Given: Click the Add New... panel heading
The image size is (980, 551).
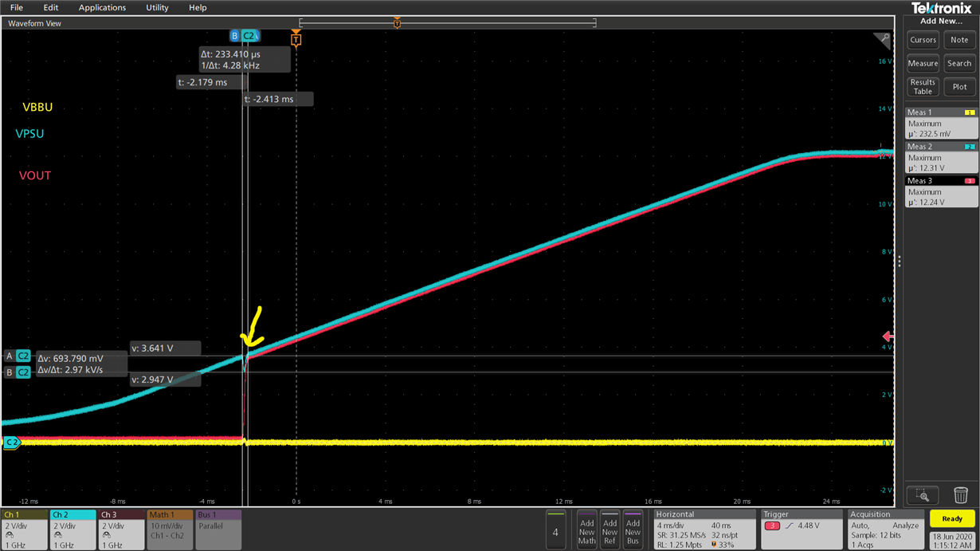Looking at the screenshot, I should click(x=941, y=22).
